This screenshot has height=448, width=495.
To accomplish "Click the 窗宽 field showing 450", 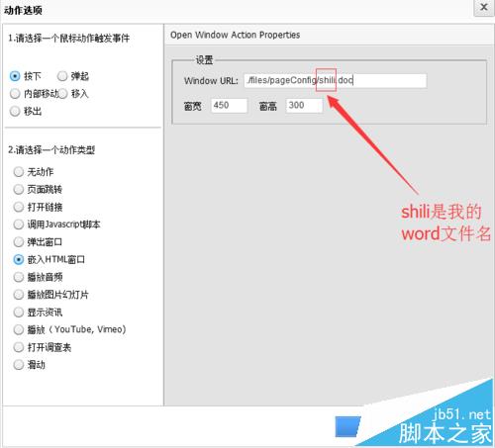I will tap(229, 106).
